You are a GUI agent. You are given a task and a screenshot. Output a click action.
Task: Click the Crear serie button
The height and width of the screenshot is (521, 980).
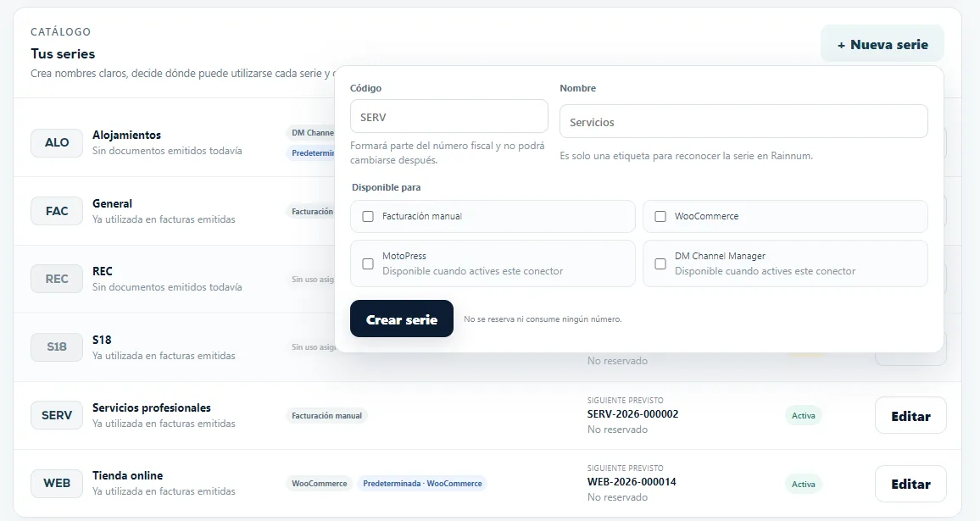(401, 319)
